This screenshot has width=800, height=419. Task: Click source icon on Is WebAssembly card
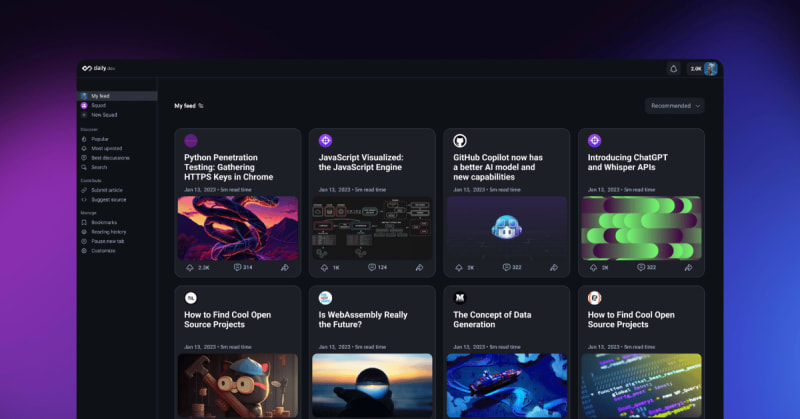(x=326, y=298)
